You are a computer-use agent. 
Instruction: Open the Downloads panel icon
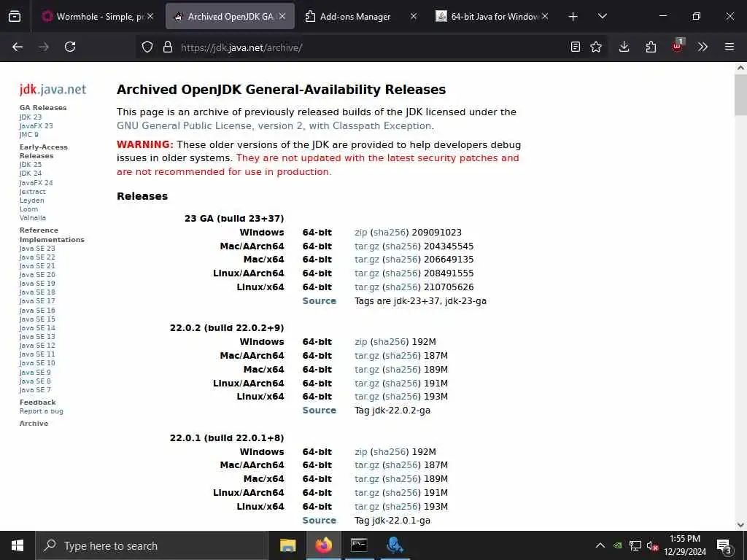pyautogui.click(x=624, y=47)
